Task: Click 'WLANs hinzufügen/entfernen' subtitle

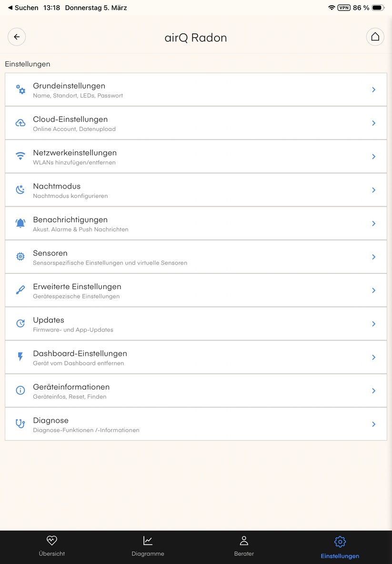Action: point(74,162)
